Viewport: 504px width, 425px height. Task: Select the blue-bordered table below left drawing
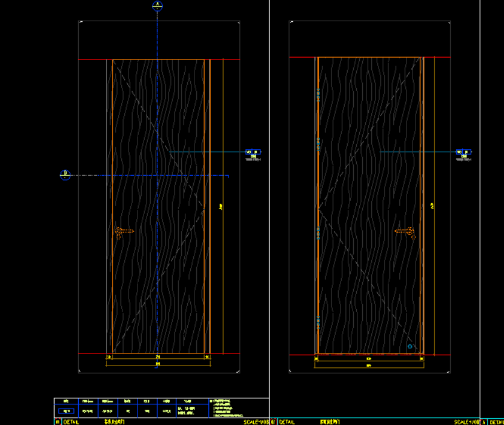(x=131, y=408)
